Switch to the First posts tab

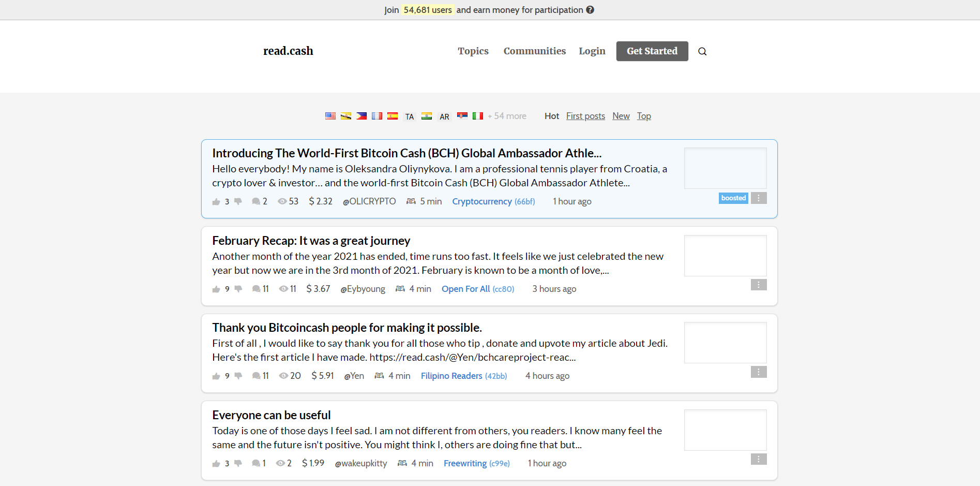click(x=585, y=116)
